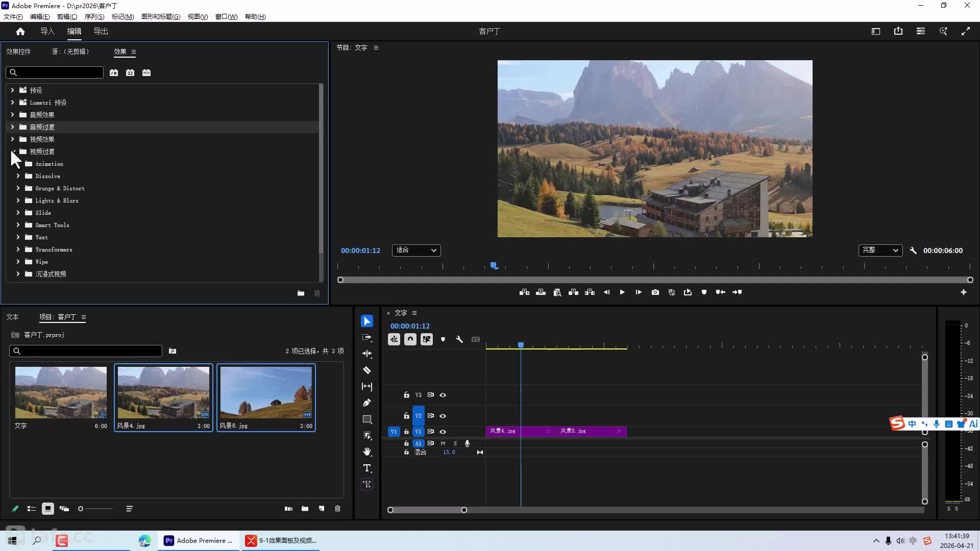Mute audio track A1
980x551 pixels.
click(x=443, y=443)
